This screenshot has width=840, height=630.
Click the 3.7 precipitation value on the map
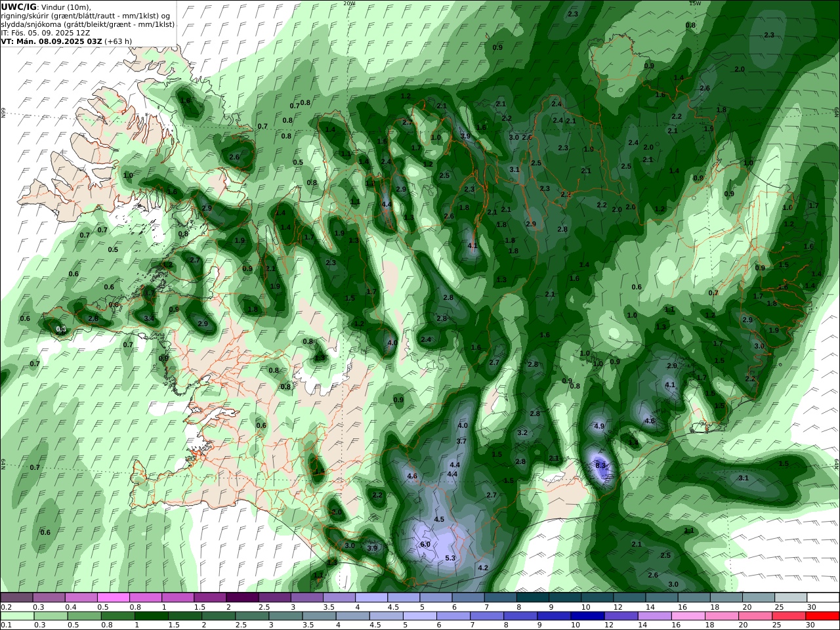(x=461, y=441)
